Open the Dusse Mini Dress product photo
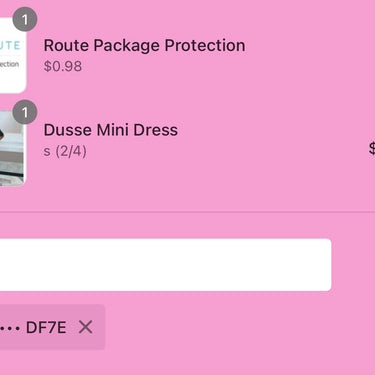This screenshot has width=375, height=375. (x=12, y=148)
